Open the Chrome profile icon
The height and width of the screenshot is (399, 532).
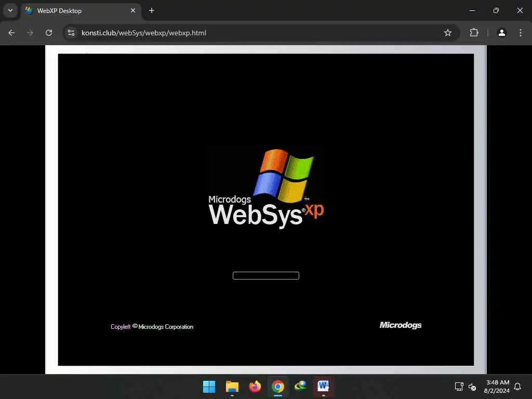click(502, 33)
